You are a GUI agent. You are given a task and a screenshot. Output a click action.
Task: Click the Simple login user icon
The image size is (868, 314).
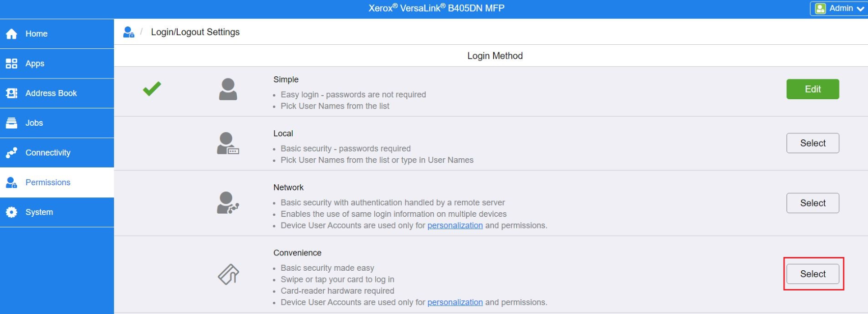pos(228,89)
